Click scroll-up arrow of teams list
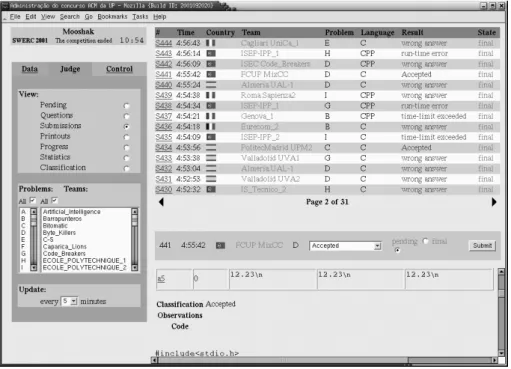The width and height of the screenshot is (511, 369). pos(134,212)
